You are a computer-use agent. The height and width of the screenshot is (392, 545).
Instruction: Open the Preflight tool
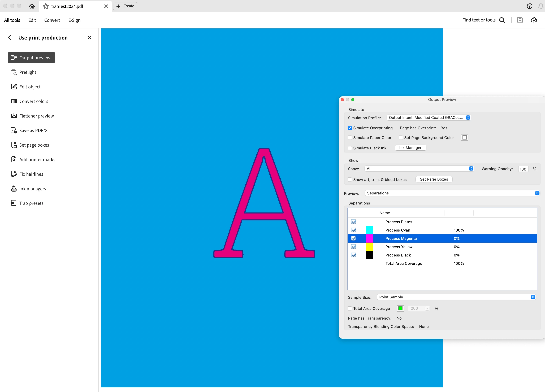(x=28, y=72)
